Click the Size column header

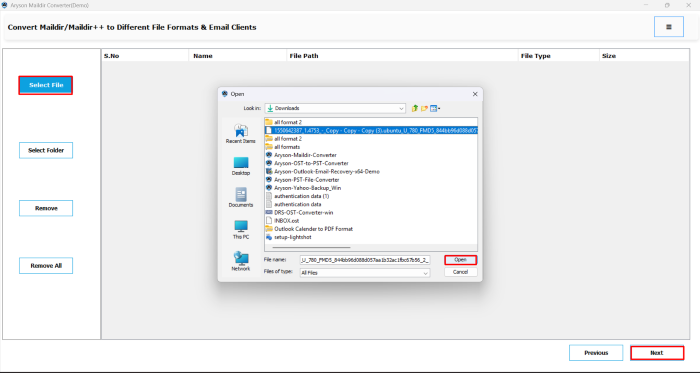tap(644, 56)
